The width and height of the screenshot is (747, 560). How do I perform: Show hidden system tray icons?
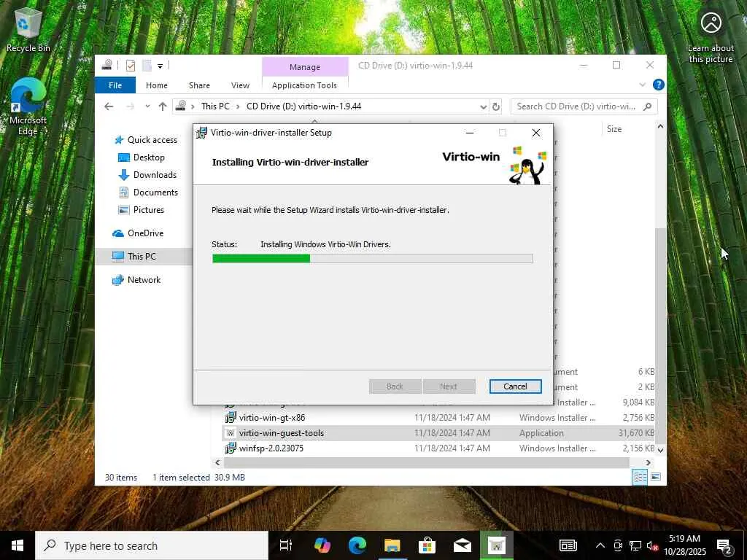[600, 545]
